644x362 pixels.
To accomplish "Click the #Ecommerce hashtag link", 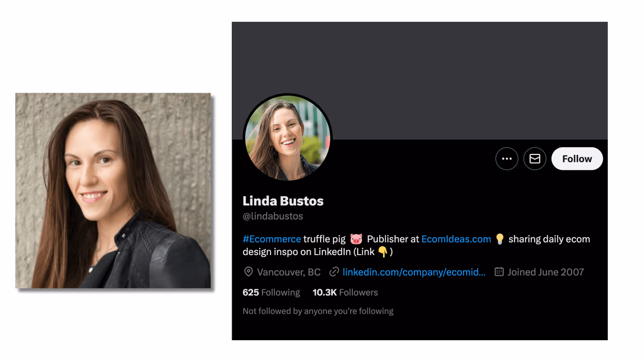I will click(272, 239).
